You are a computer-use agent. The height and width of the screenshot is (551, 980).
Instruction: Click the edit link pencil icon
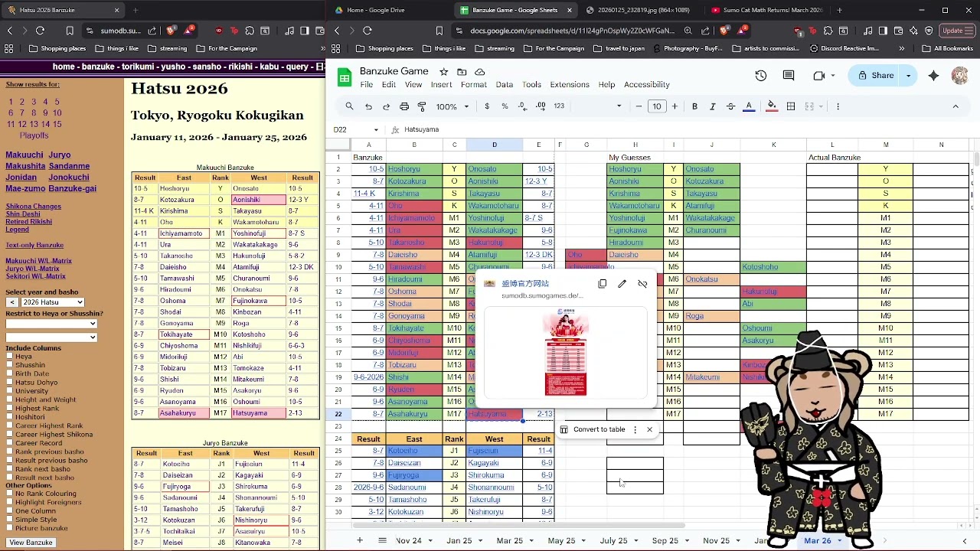(x=622, y=284)
